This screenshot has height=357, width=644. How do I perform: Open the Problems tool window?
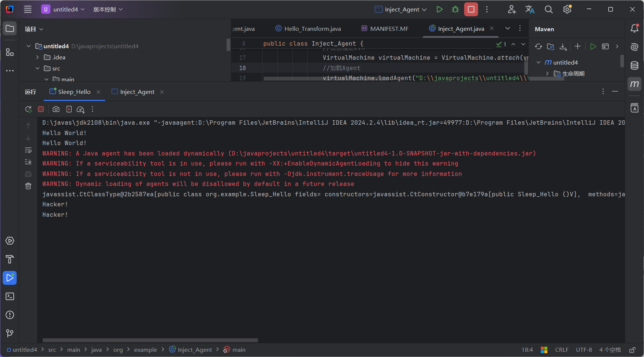coord(10,315)
